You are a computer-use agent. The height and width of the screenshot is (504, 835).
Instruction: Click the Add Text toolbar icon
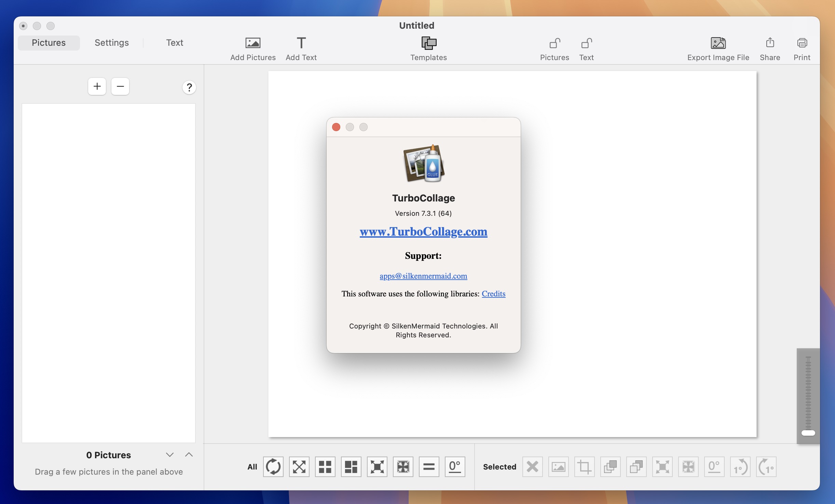[301, 43]
